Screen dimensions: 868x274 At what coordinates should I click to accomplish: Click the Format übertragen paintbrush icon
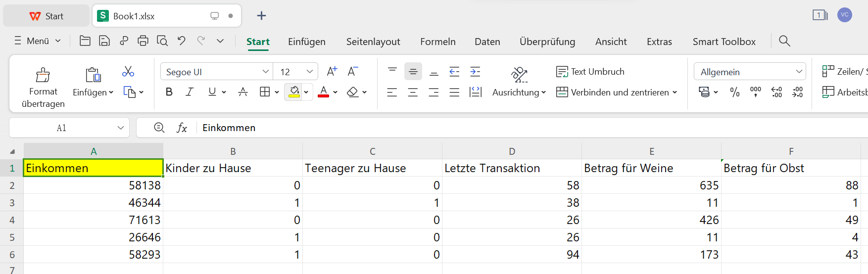43,75
